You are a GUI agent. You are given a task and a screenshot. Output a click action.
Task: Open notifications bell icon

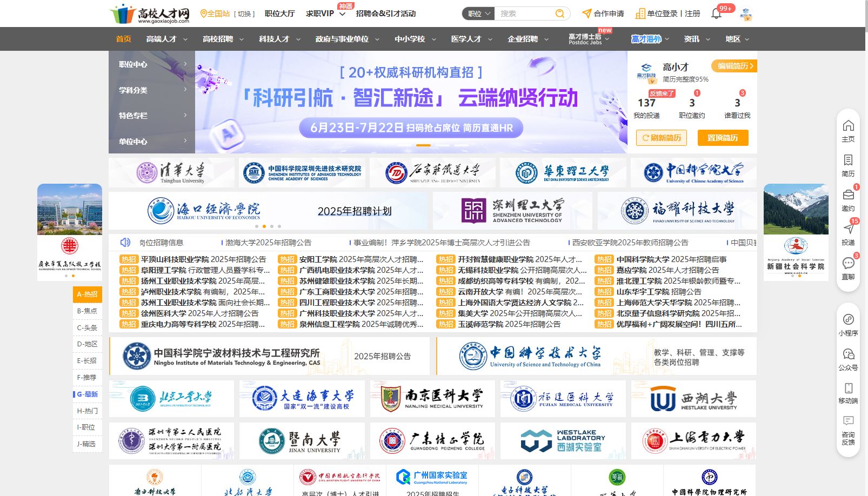[717, 14]
